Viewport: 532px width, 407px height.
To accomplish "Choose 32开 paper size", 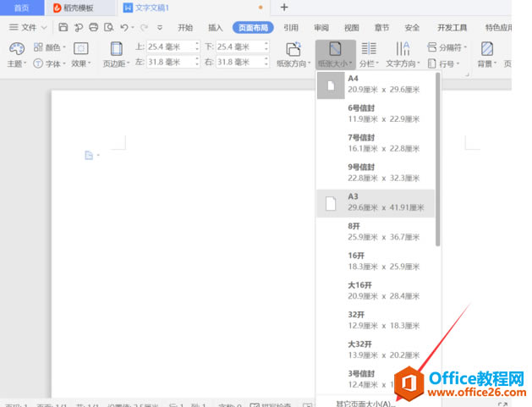I will click(376, 321).
